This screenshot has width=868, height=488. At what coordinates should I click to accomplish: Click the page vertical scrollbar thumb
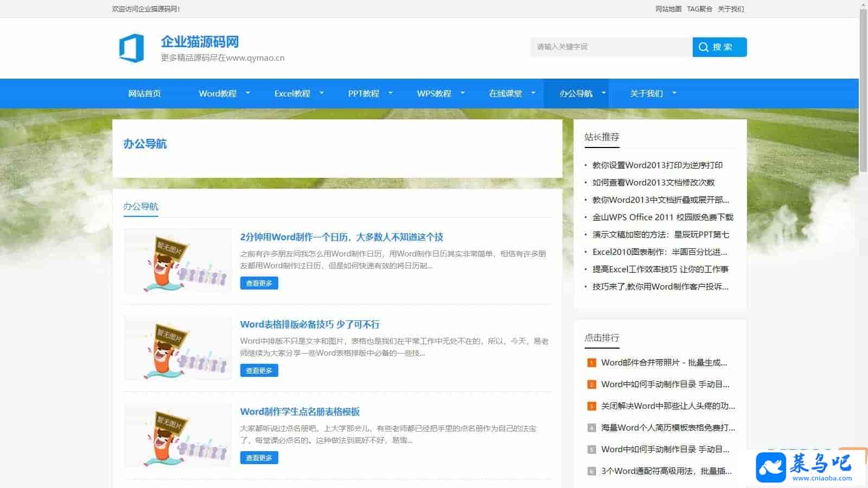[863, 91]
